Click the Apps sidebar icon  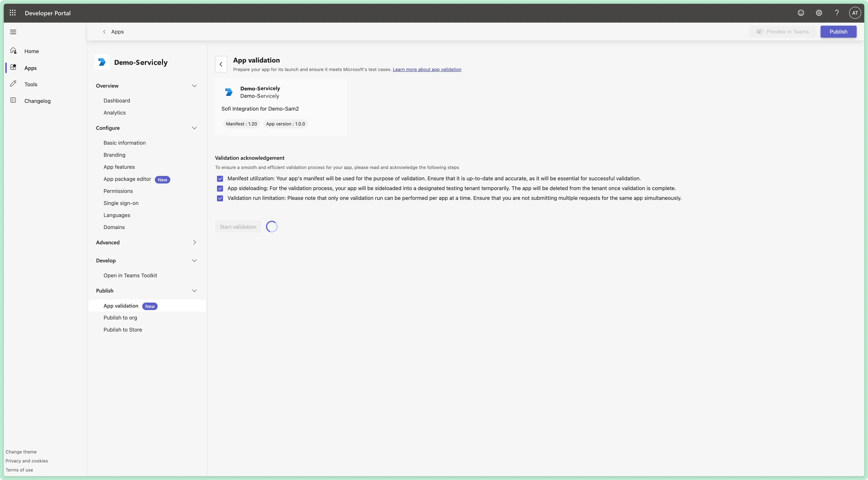tap(14, 67)
